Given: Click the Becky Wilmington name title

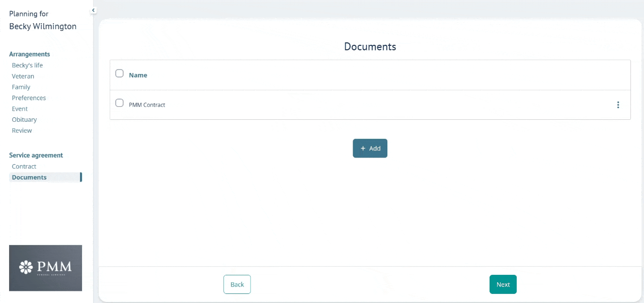Looking at the screenshot, I should tap(43, 26).
